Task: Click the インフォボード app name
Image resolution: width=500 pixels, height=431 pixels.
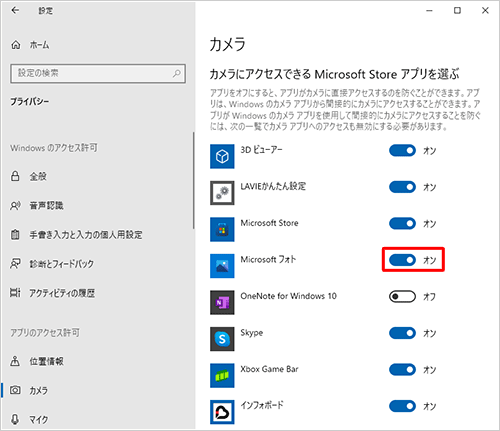Action: [x=262, y=405]
